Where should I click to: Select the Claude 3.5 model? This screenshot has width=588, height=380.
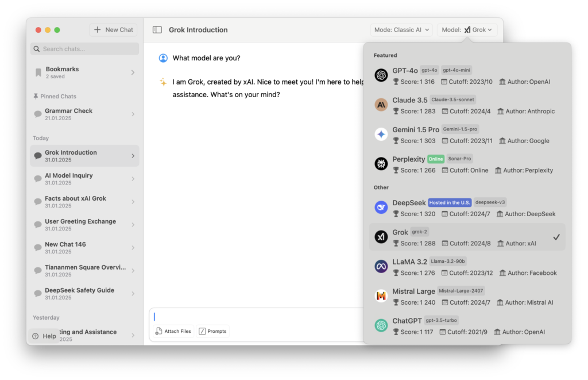tap(467, 105)
